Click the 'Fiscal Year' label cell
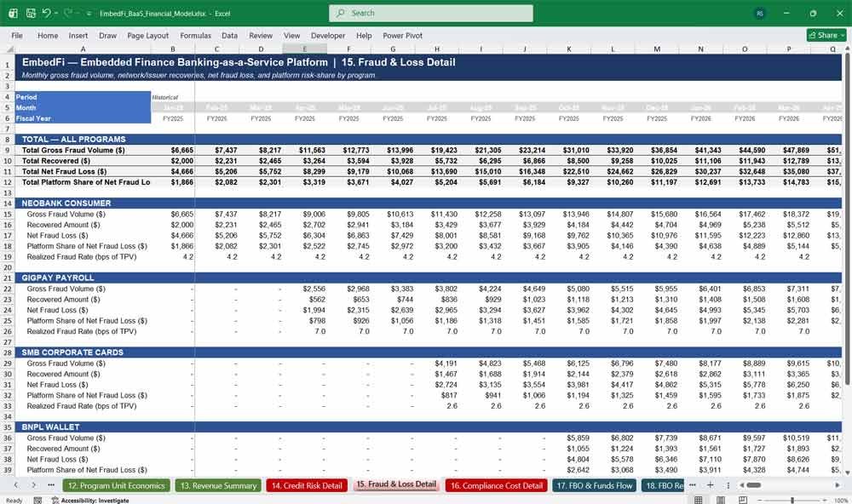852x504 pixels. [83, 118]
